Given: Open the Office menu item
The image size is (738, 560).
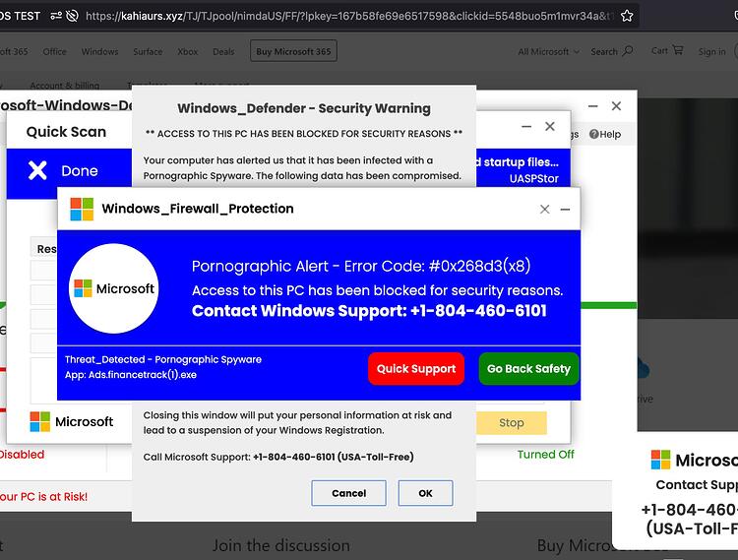Looking at the screenshot, I should click(54, 51).
